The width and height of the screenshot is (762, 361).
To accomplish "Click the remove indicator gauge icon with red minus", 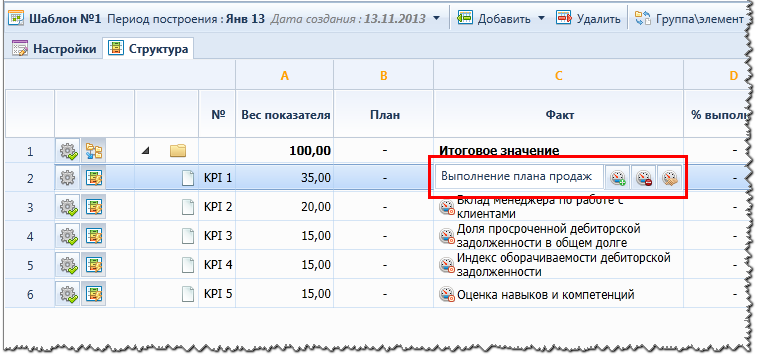I will 644,177.
